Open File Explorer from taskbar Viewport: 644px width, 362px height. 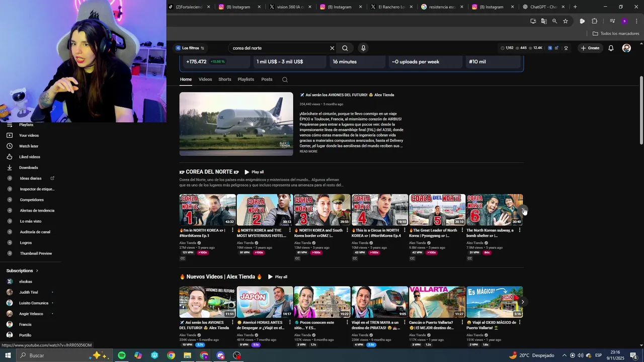[187, 355]
